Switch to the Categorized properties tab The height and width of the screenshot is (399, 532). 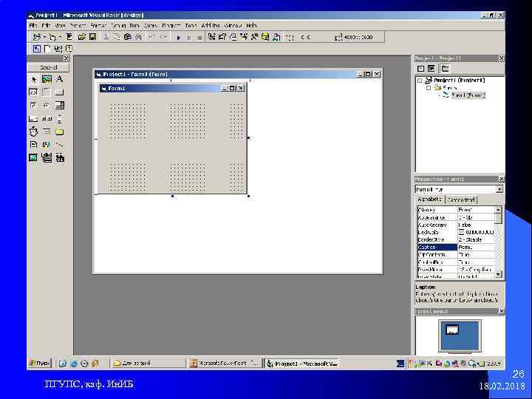pos(461,199)
